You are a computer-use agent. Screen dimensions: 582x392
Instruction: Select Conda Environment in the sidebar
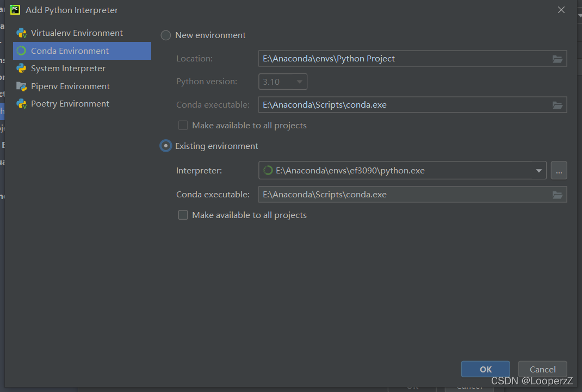[x=82, y=51]
